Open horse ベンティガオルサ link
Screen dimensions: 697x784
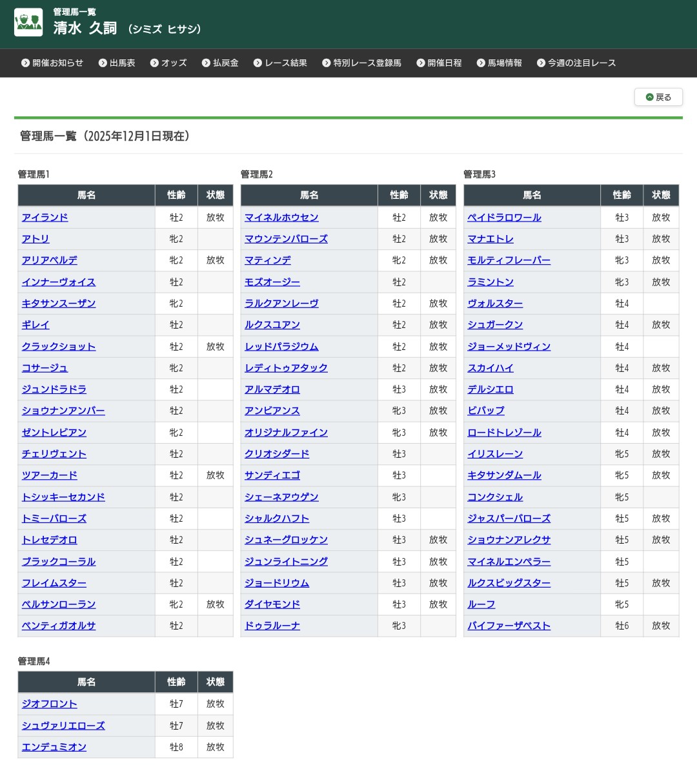coord(59,626)
